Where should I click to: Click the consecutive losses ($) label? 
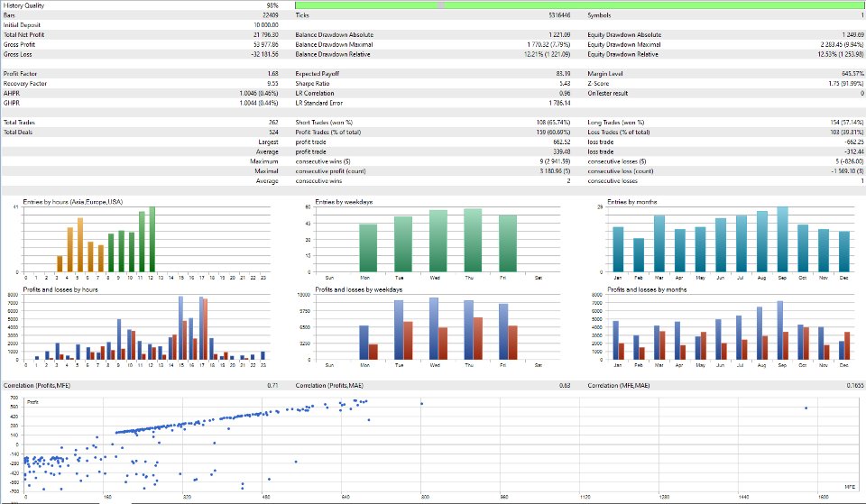coord(617,161)
